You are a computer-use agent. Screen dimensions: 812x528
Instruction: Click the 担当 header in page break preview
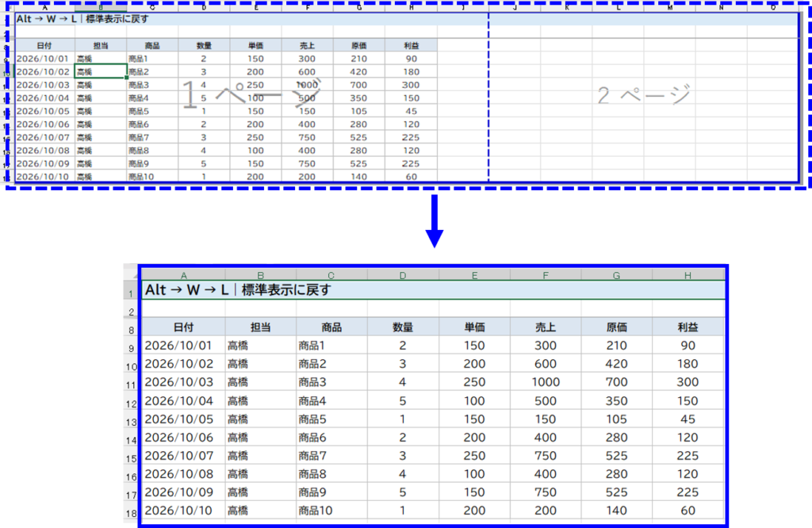(101, 45)
